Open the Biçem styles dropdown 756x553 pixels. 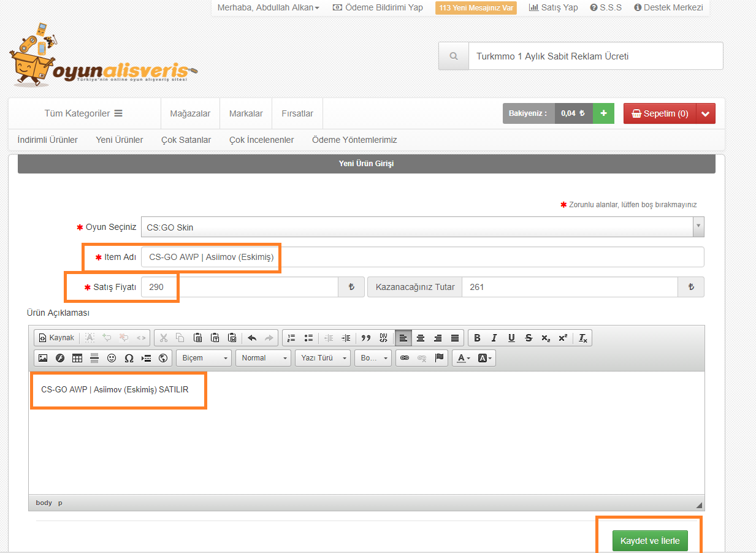[x=204, y=357]
